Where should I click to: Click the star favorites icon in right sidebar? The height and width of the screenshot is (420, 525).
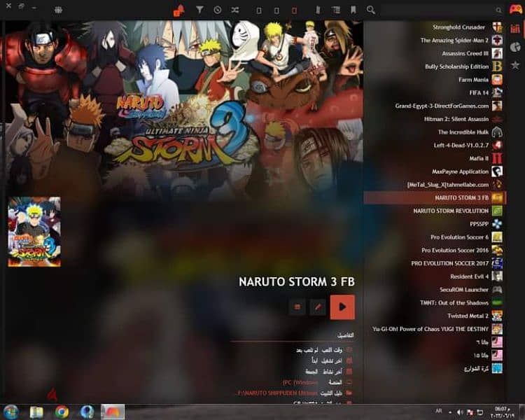(x=515, y=65)
